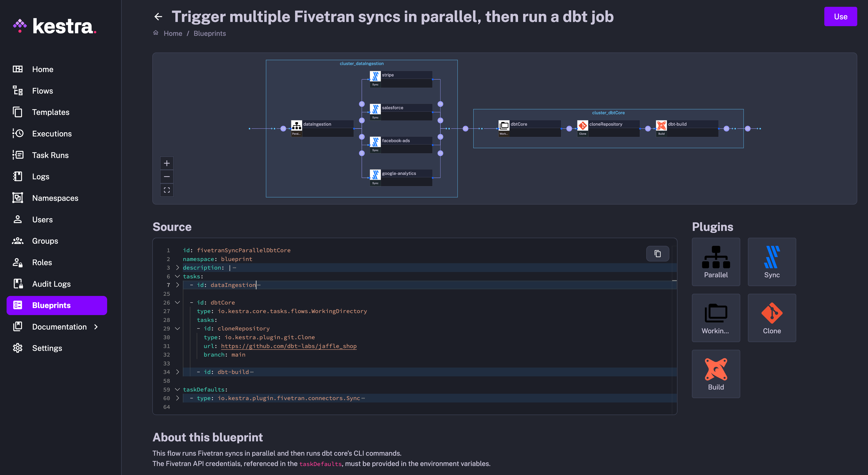
Task: Copy the flow source code
Action: (x=657, y=254)
